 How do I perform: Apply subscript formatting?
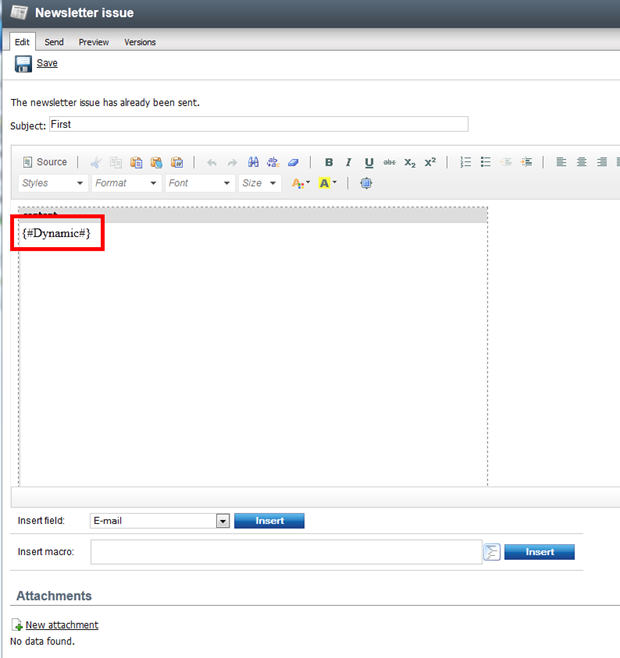tap(410, 162)
